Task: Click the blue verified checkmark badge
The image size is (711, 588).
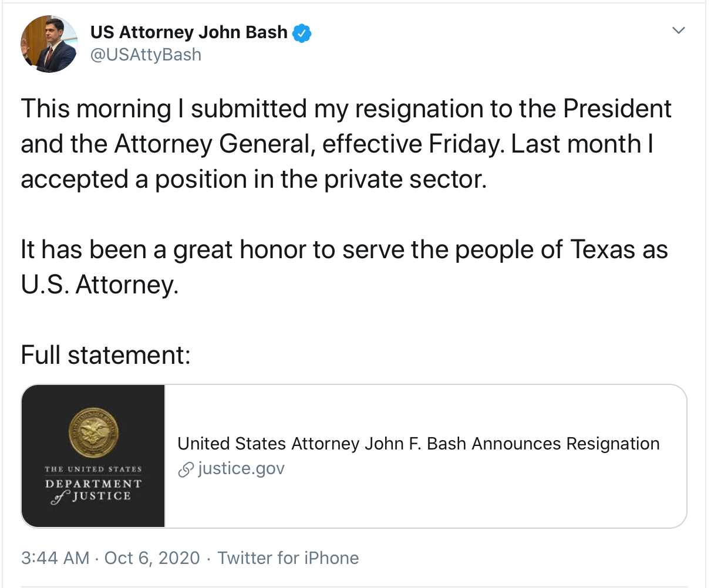Action: click(302, 33)
